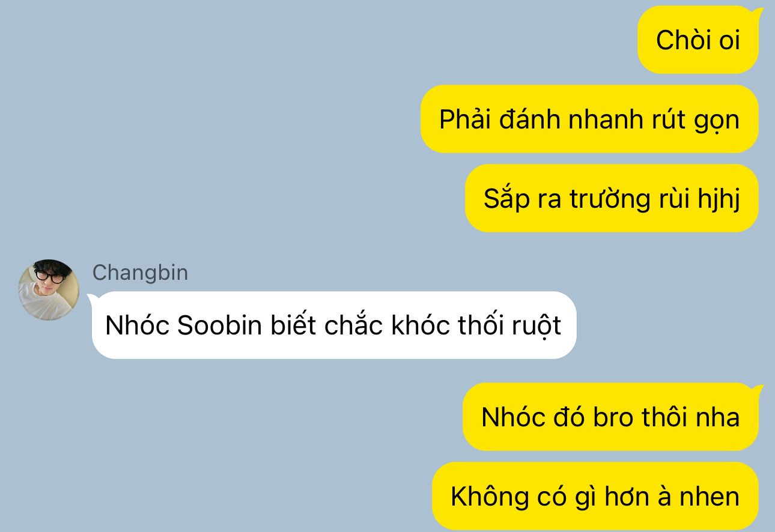Click the word "khóc" in Changbin's message
Viewport: 775px width, 532px height.
[421, 325]
